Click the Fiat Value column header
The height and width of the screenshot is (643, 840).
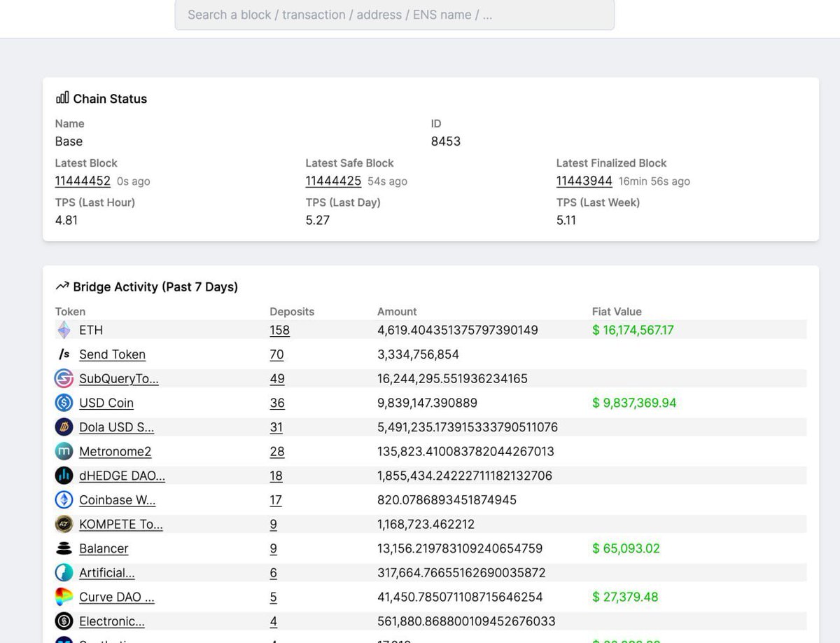click(617, 312)
